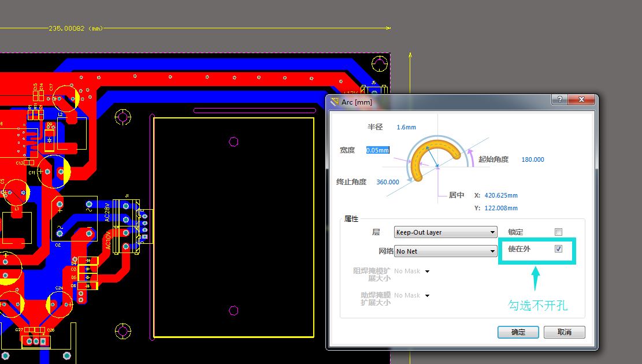Click the 起始角度 value 180.000
This screenshot has width=642, height=364.
(x=532, y=159)
